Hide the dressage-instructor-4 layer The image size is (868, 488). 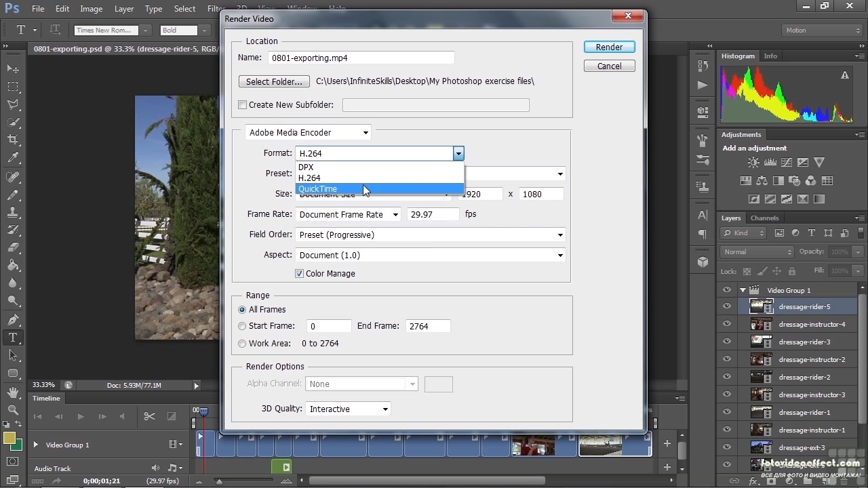pyautogui.click(x=727, y=324)
